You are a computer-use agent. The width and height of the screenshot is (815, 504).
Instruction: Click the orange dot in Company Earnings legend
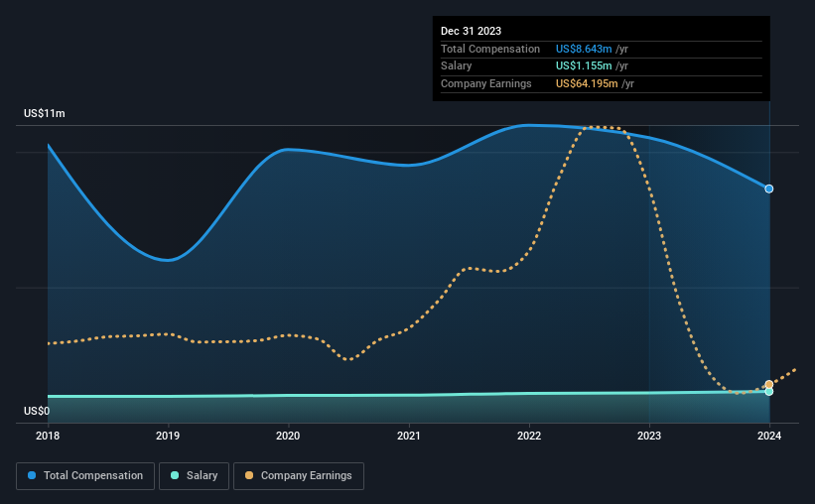coord(249,475)
